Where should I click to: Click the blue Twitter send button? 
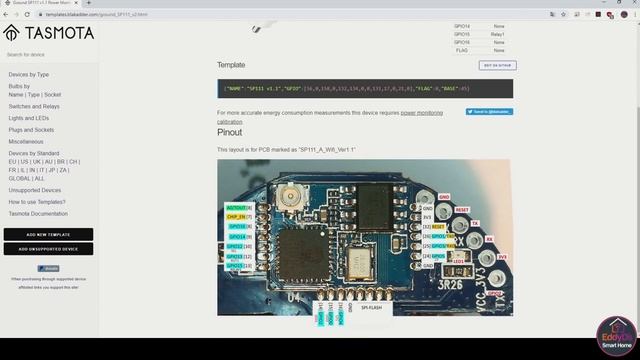[489, 112]
